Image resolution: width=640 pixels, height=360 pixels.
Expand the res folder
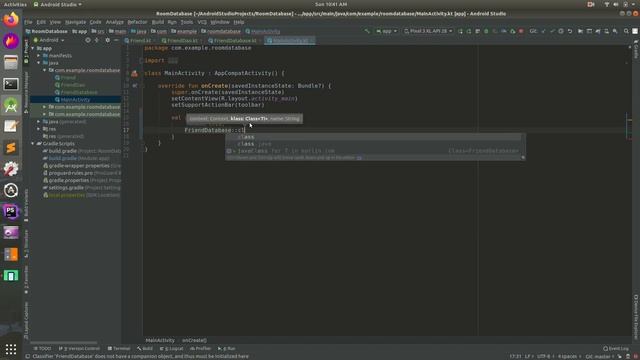point(39,129)
